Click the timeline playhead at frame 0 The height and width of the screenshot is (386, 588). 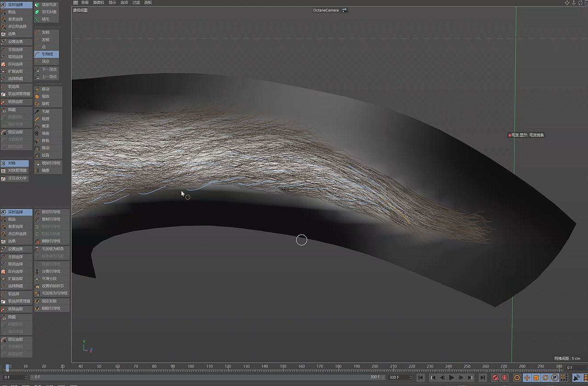pyautogui.click(x=7, y=367)
